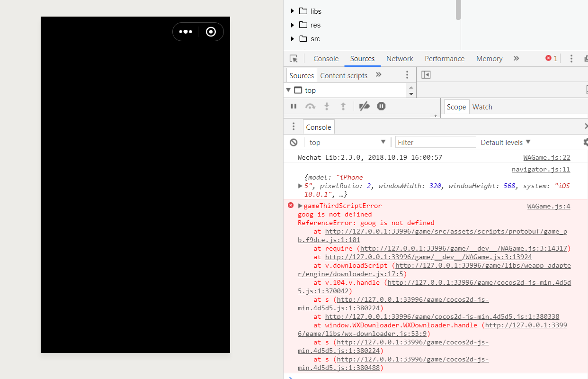This screenshot has height=379, width=588.
Task: Clear the console
Action: click(x=294, y=142)
